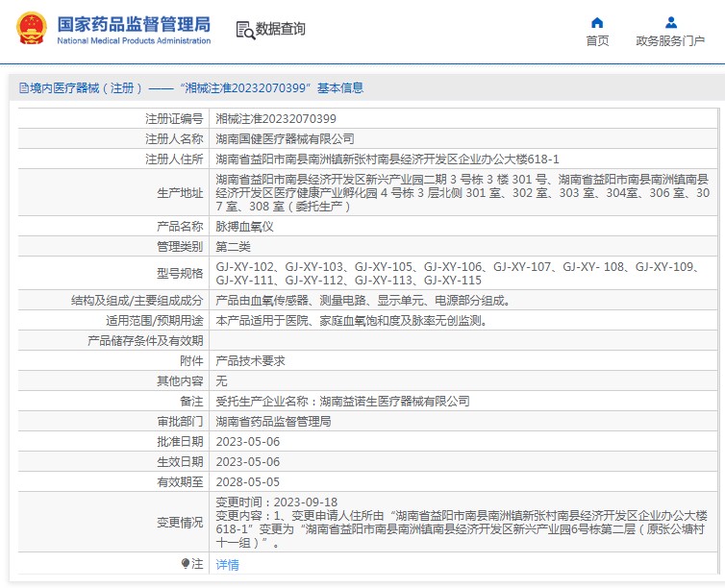Select registration number 湘械注准20232070399 value

[276, 119]
